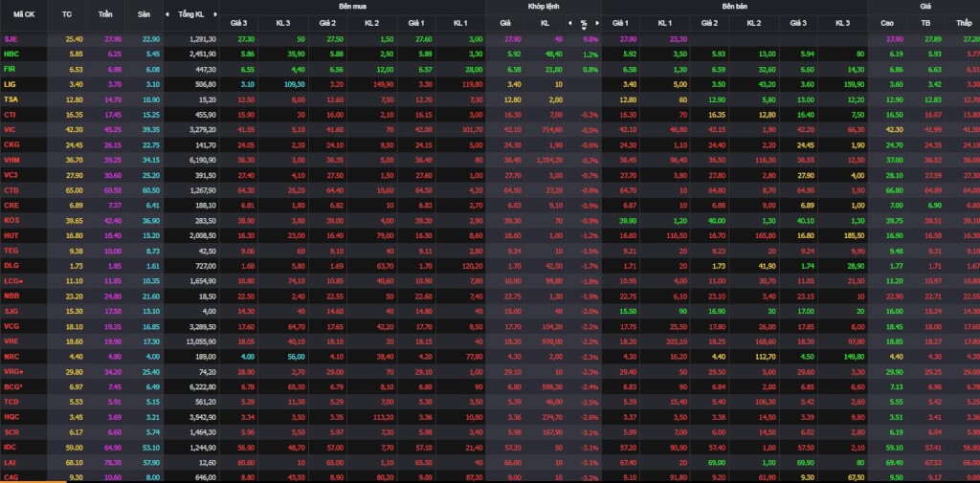Click the TB column header under Giá
Screen dimensions: 980x483
pyautogui.click(x=925, y=23)
